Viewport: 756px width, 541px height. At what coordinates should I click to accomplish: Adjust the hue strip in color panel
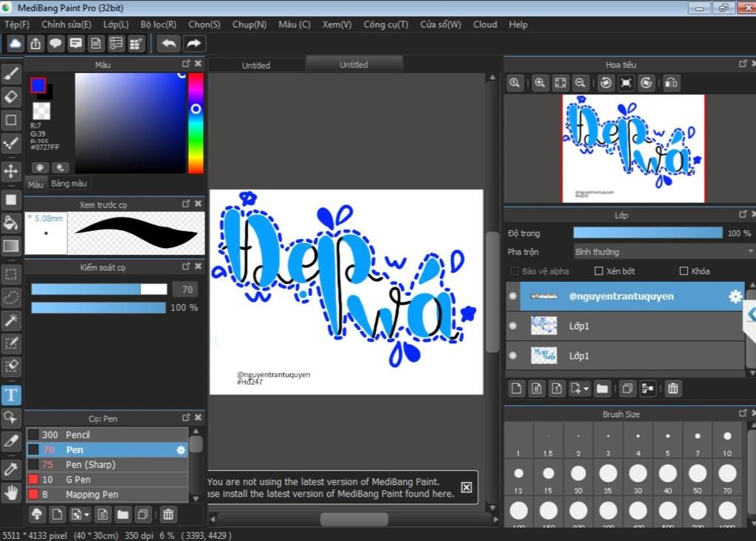(196, 123)
